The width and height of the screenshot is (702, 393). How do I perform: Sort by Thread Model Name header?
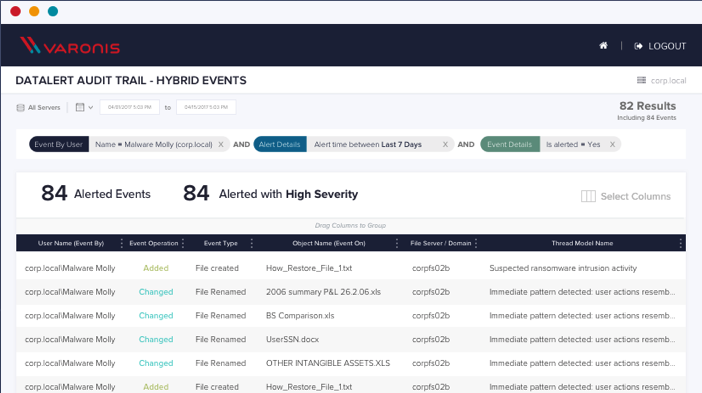tap(582, 243)
